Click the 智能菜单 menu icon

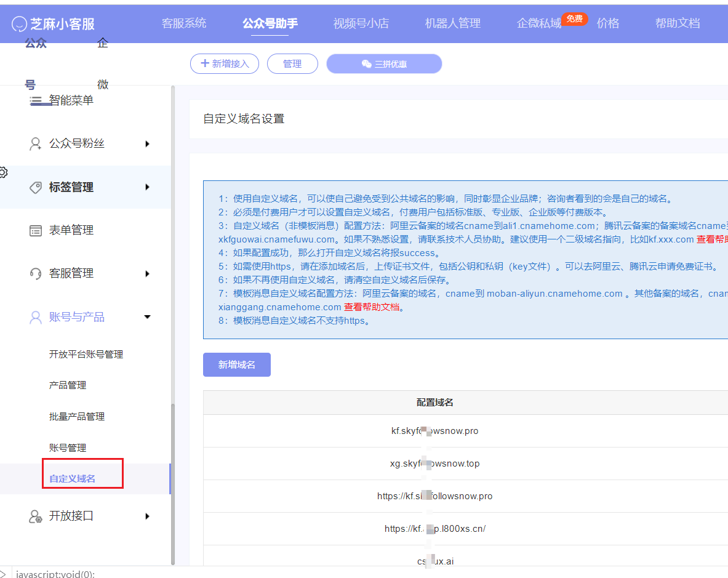pyautogui.click(x=36, y=100)
